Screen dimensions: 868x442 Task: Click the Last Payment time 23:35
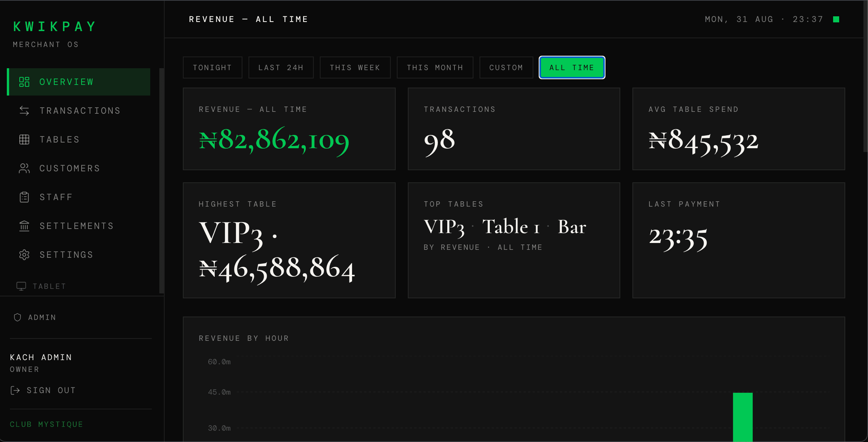coord(678,238)
